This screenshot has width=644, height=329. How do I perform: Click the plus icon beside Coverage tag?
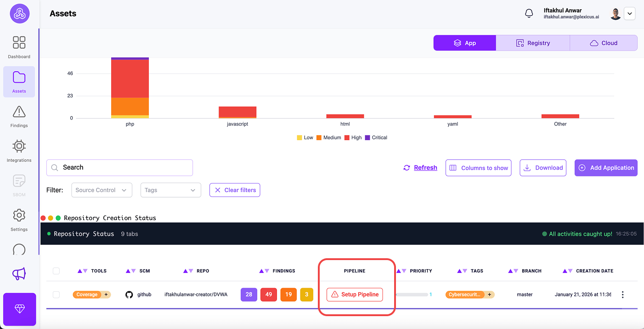pos(106,295)
